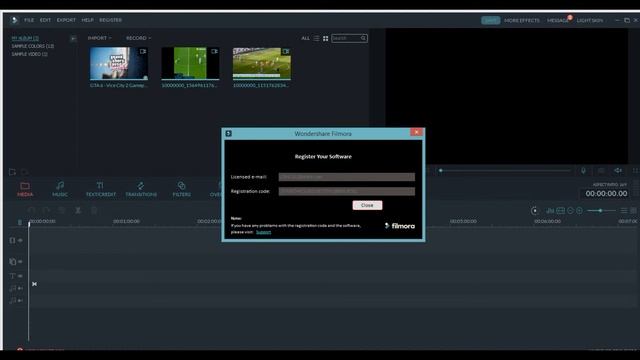This screenshot has height=360, width=640.
Task: Mute the first audio track
Action: [x=20, y=288]
